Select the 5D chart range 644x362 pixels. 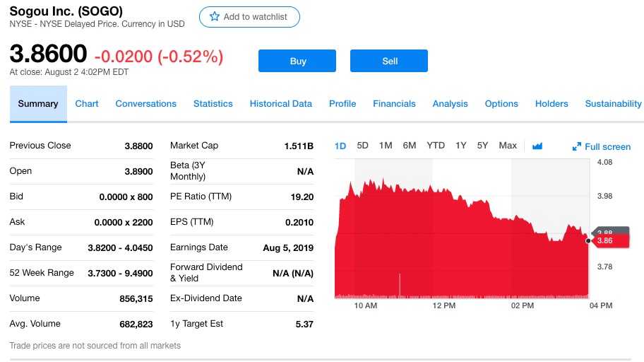pos(363,146)
